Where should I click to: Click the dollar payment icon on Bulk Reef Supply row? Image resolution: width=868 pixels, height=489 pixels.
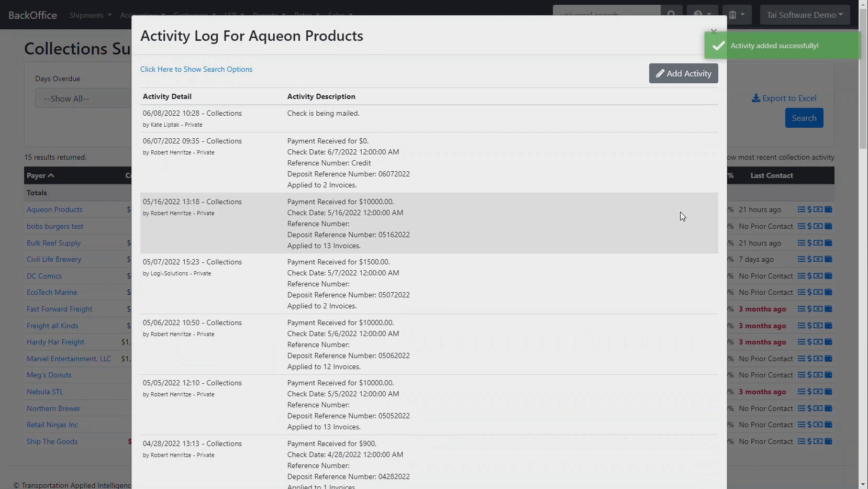pos(810,242)
